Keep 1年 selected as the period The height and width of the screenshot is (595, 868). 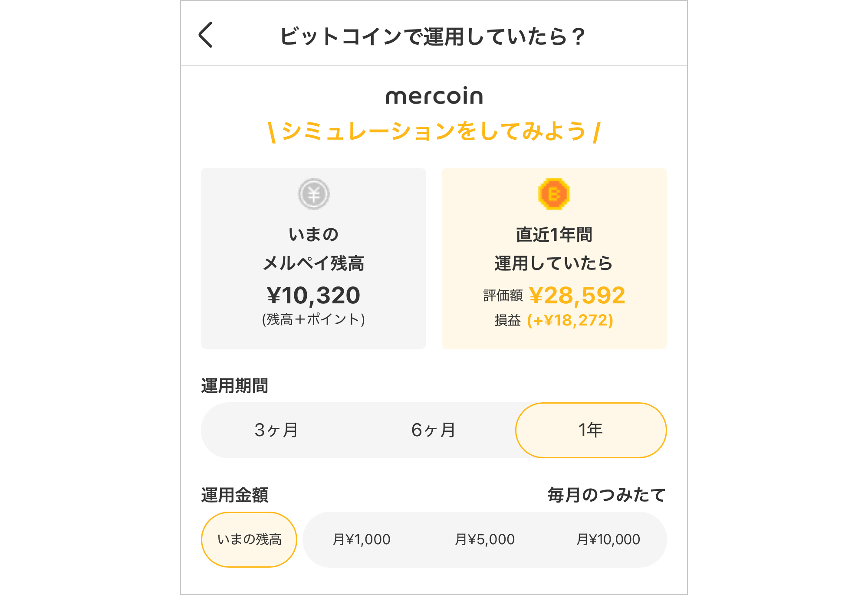(591, 430)
